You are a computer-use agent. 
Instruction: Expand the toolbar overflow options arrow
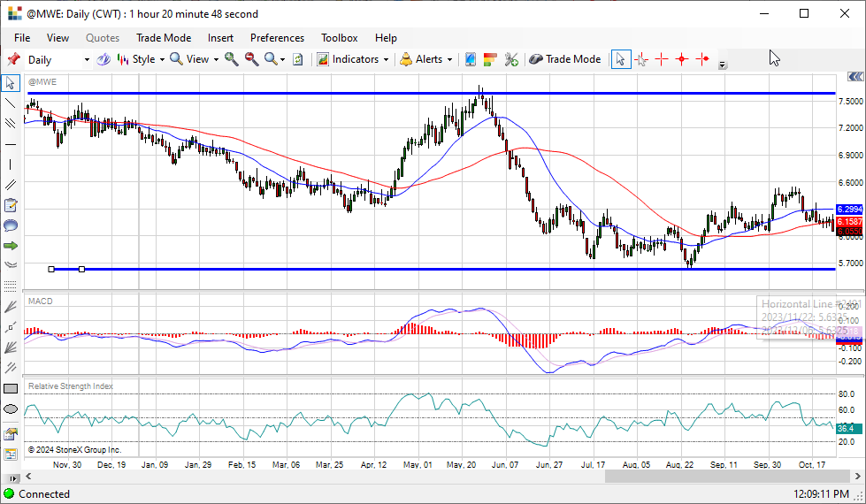point(722,65)
